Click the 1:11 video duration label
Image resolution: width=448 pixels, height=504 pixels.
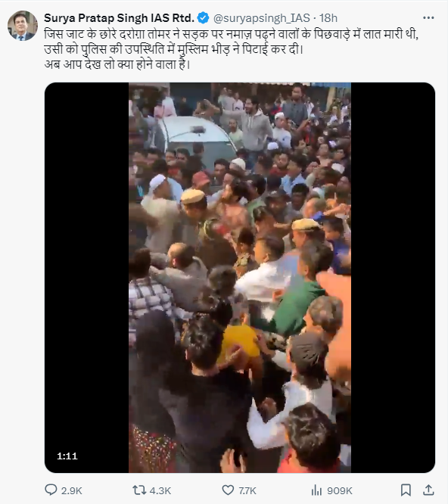pyautogui.click(x=67, y=456)
